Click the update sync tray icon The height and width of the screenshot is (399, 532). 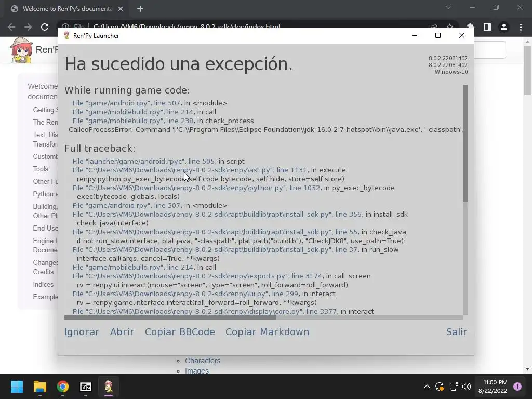tap(440, 387)
